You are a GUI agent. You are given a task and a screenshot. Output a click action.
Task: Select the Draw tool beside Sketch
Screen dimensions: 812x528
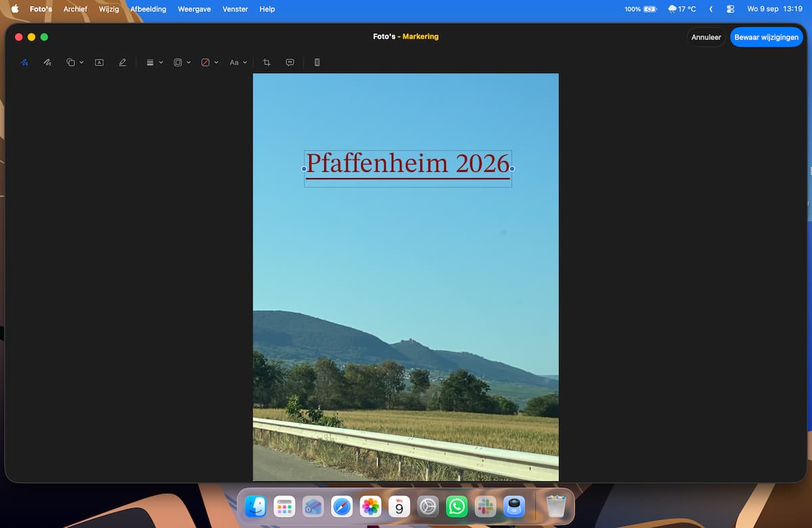tap(47, 62)
